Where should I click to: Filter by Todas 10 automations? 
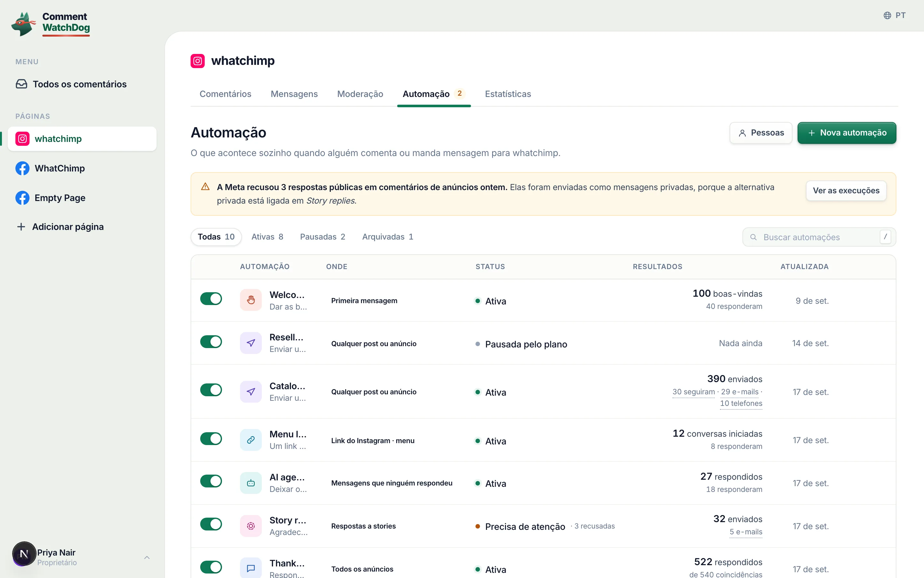pos(216,237)
